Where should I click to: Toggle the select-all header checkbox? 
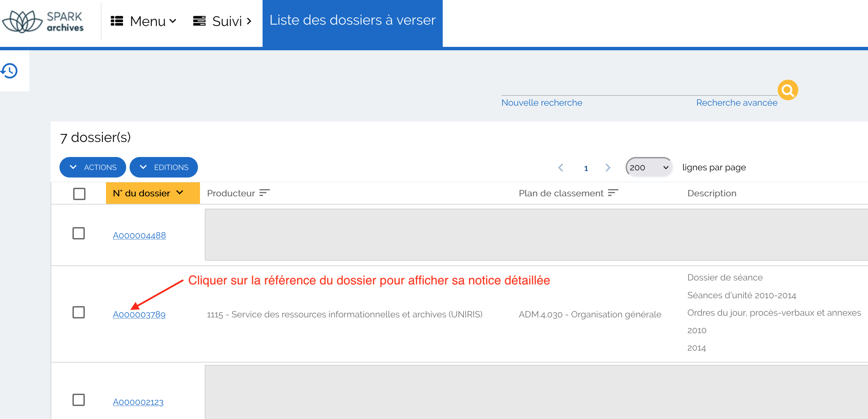pyautogui.click(x=79, y=194)
